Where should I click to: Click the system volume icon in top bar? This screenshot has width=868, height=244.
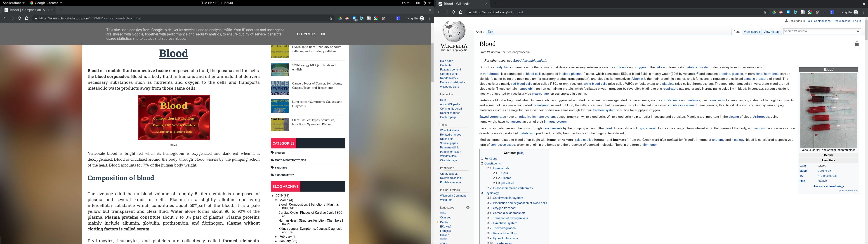(x=417, y=3)
